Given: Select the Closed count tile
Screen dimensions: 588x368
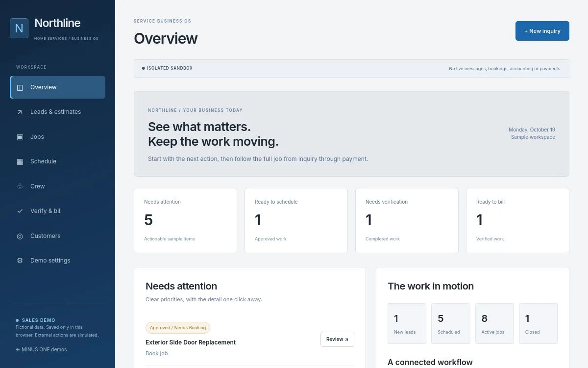Looking at the screenshot, I should [538, 323].
